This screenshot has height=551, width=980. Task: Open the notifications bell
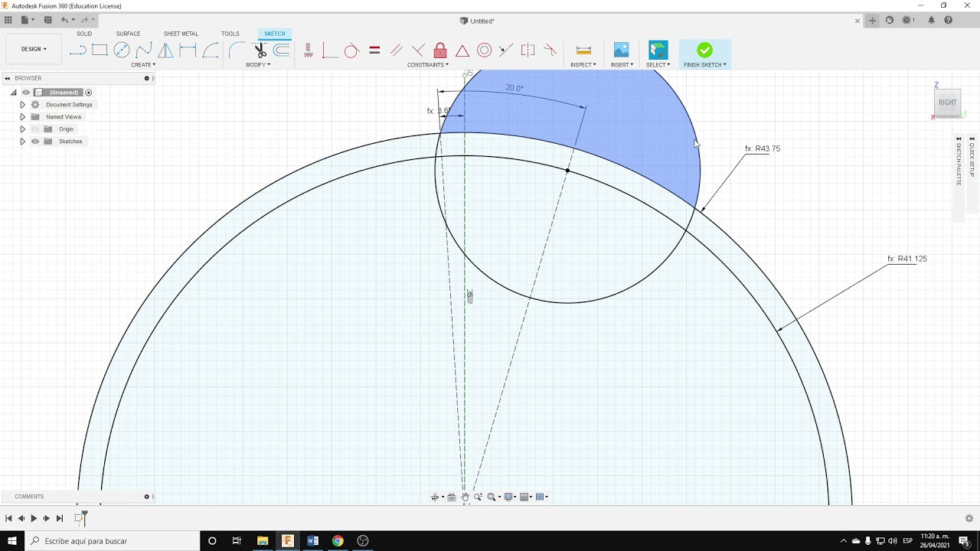[932, 21]
